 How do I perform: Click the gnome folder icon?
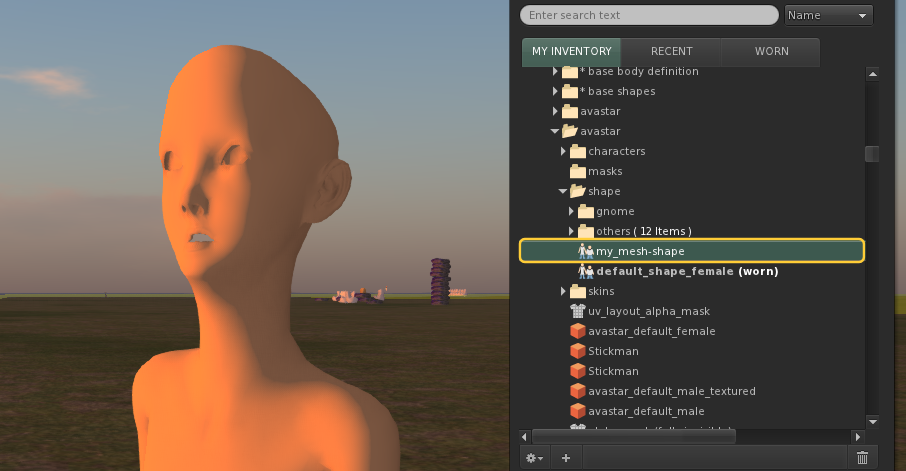coord(586,212)
